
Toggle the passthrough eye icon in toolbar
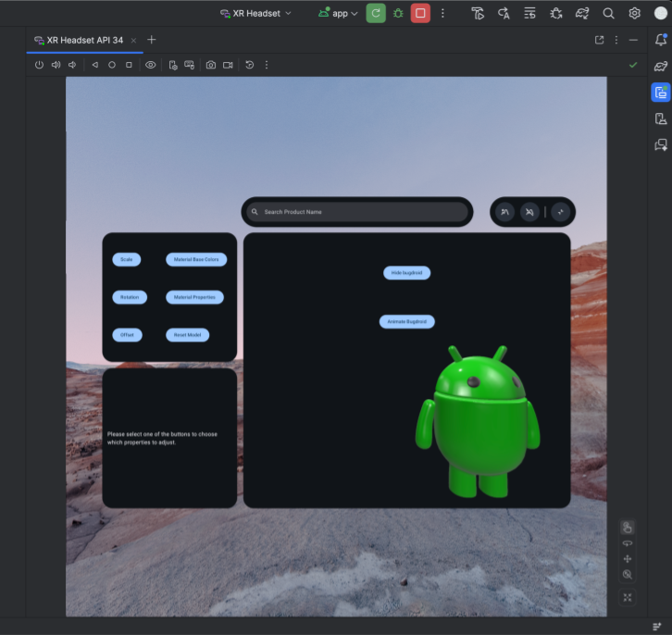[150, 65]
